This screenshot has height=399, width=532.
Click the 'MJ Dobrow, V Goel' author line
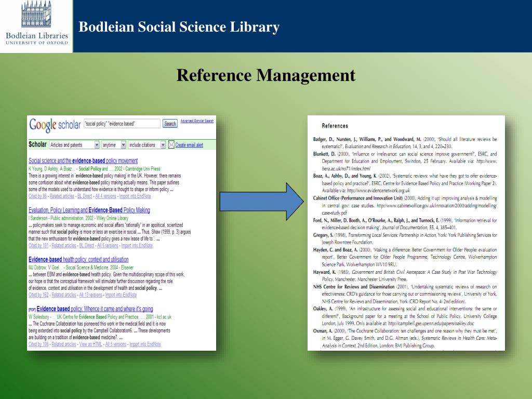click(81, 268)
